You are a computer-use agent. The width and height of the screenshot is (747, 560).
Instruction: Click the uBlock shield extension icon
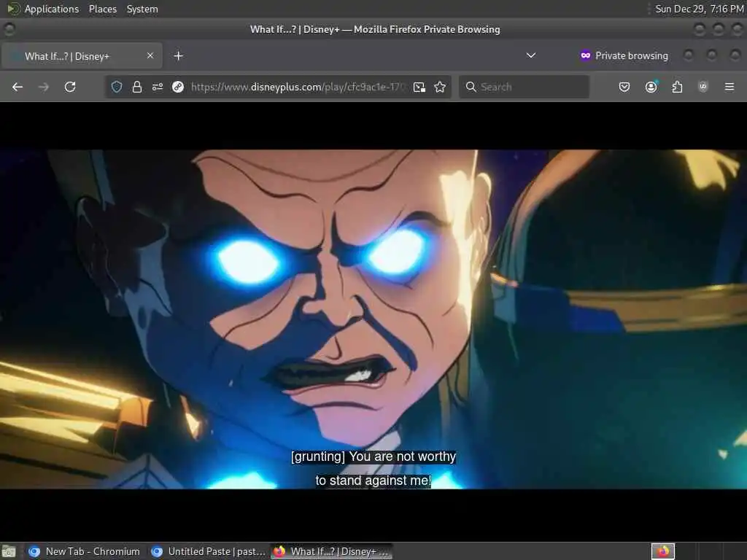click(703, 87)
